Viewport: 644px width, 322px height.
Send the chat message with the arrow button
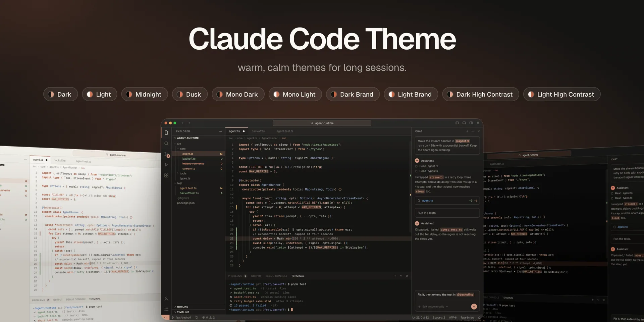pyautogui.click(x=474, y=306)
